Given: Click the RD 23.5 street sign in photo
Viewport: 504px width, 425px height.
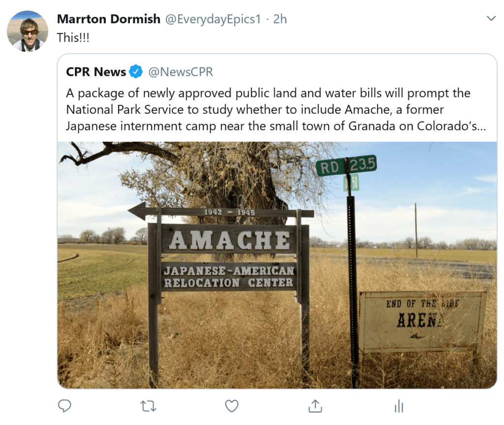Looking at the screenshot, I should tap(346, 166).
